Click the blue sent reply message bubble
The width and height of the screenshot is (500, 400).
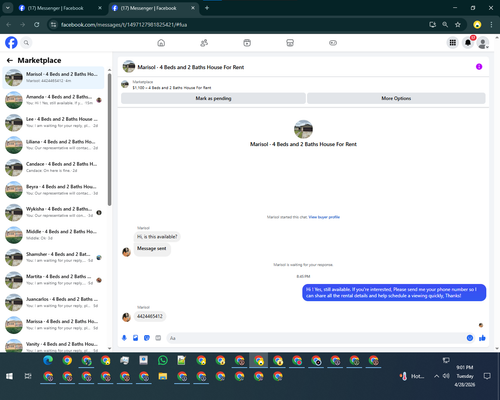point(394,292)
